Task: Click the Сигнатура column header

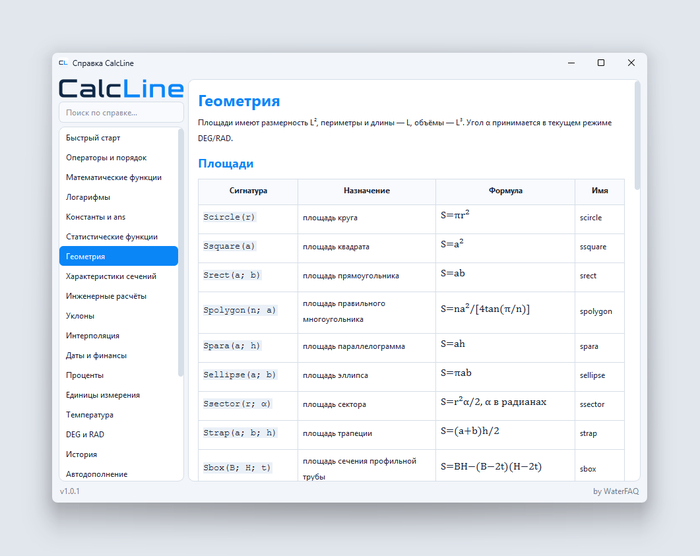Action: (x=248, y=191)
